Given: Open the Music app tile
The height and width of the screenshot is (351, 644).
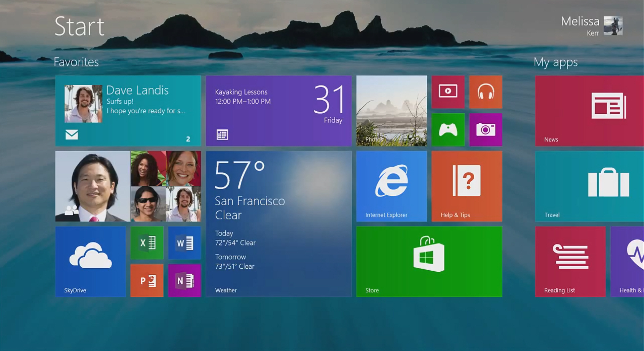Looking at the screenshot, I should tap(486, 92).
